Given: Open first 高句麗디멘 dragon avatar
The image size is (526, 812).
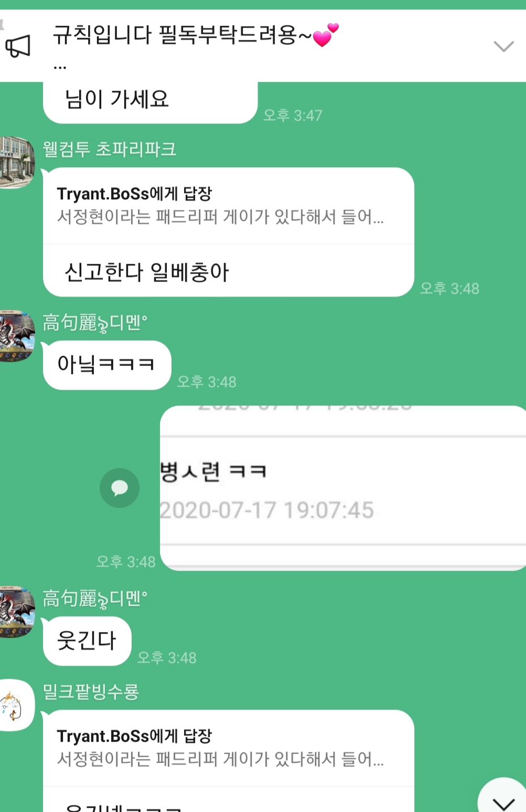Looking at the screenshot, I should click(x=17, y=336).
